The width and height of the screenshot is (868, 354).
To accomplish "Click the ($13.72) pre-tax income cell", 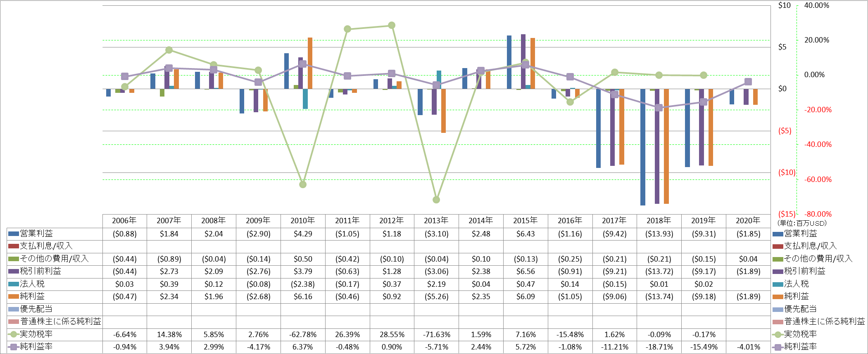I will pyautogui.click(x=659, y=271).
